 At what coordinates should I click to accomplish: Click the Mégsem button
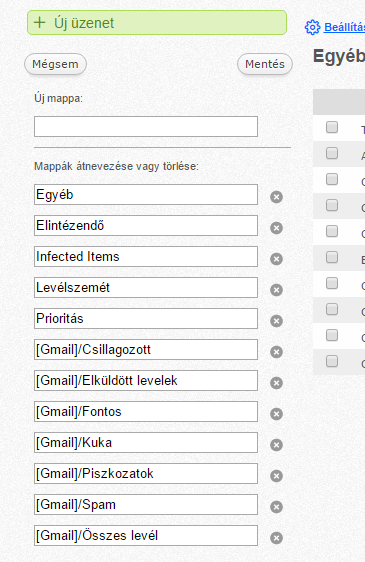pos(55,64)
